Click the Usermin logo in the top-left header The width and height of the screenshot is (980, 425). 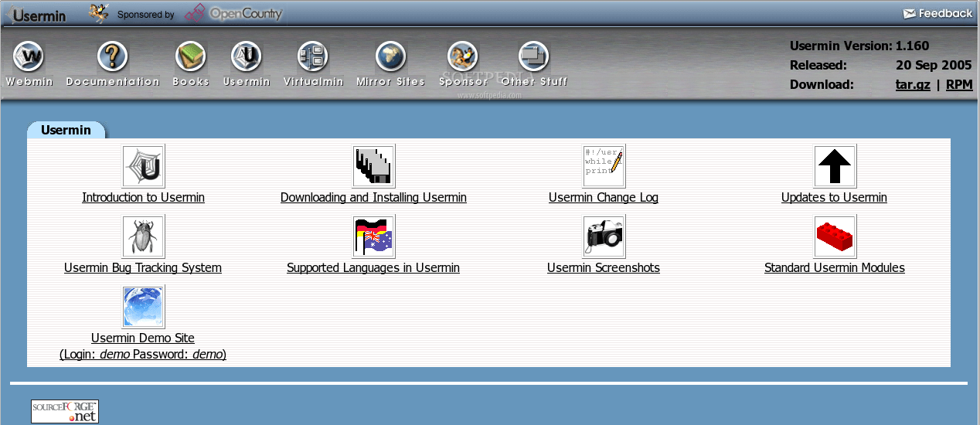36,14
